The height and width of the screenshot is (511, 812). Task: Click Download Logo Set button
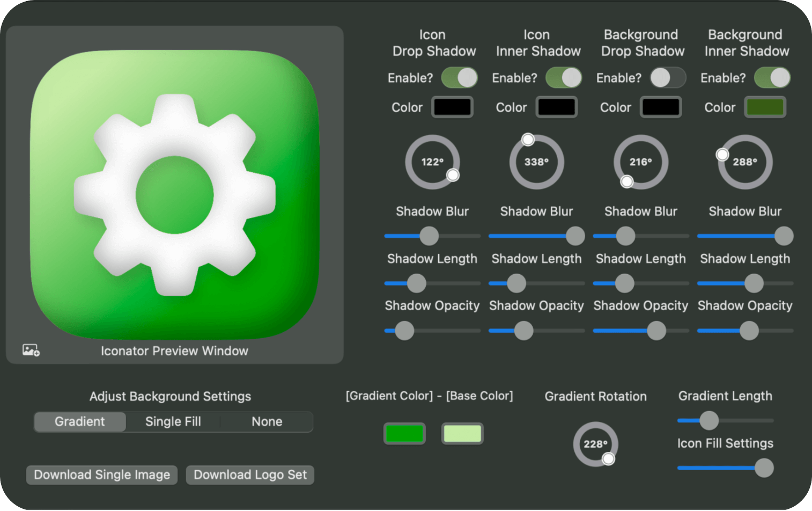coord(250,475)
